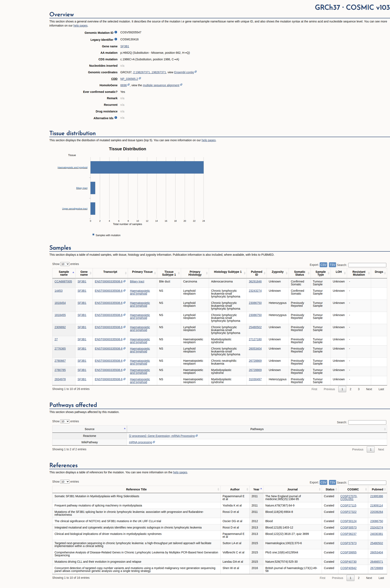
Task: Click info icon beside Alternative Ids
Action: 116,118
